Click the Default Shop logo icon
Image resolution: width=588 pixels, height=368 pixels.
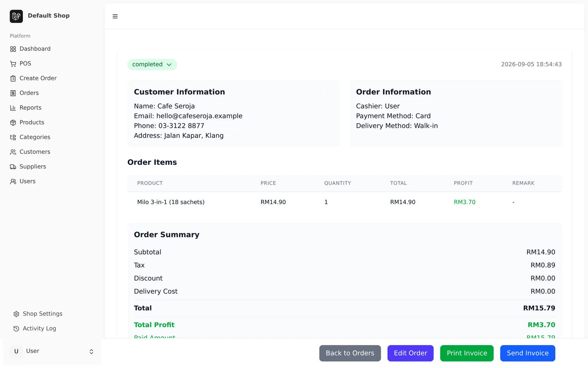coord(16,16)
